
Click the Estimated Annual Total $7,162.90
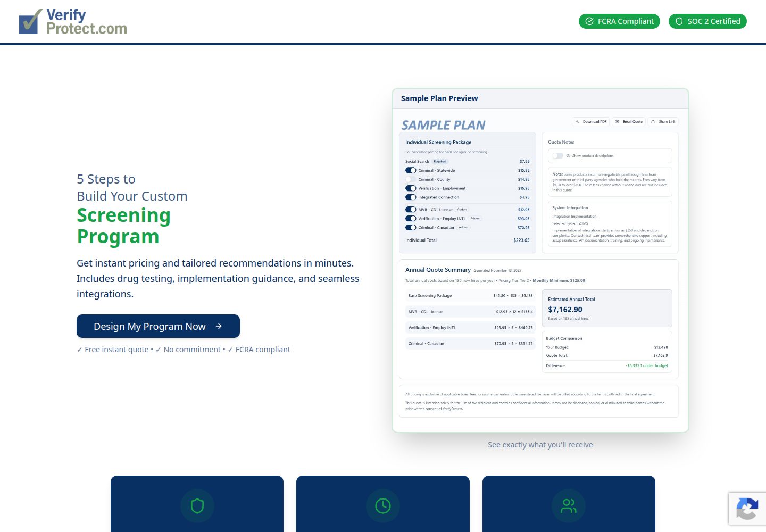[607, 309]
